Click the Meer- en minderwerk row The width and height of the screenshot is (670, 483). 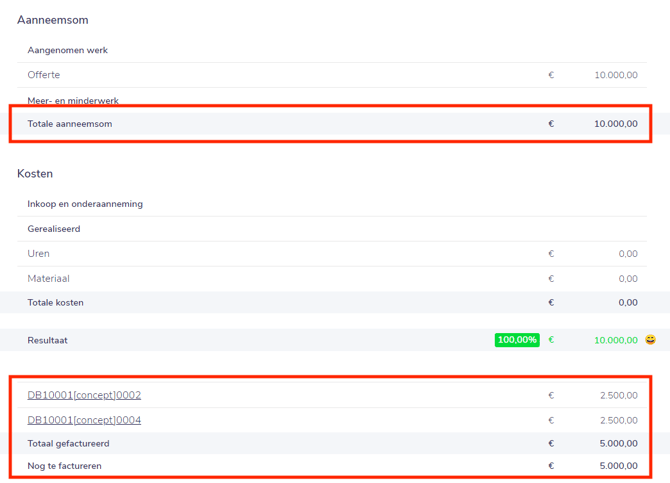coord(332,101)
